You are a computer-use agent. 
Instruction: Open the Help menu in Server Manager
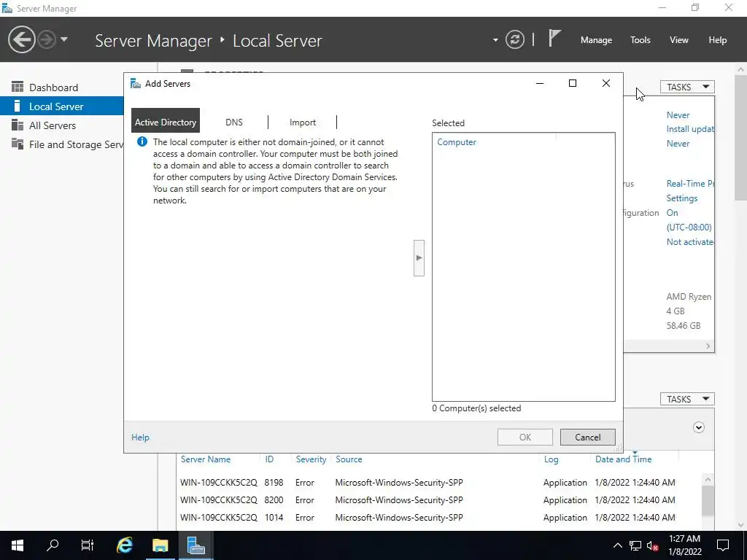717,40
